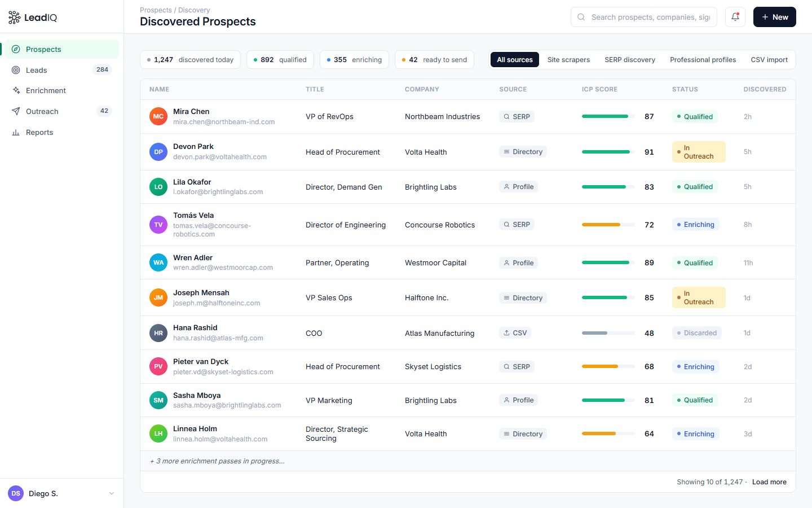This screenshot has width=812, height=508.
Task: Click the LO avatar for Lila Okafor
Action: 158,187
